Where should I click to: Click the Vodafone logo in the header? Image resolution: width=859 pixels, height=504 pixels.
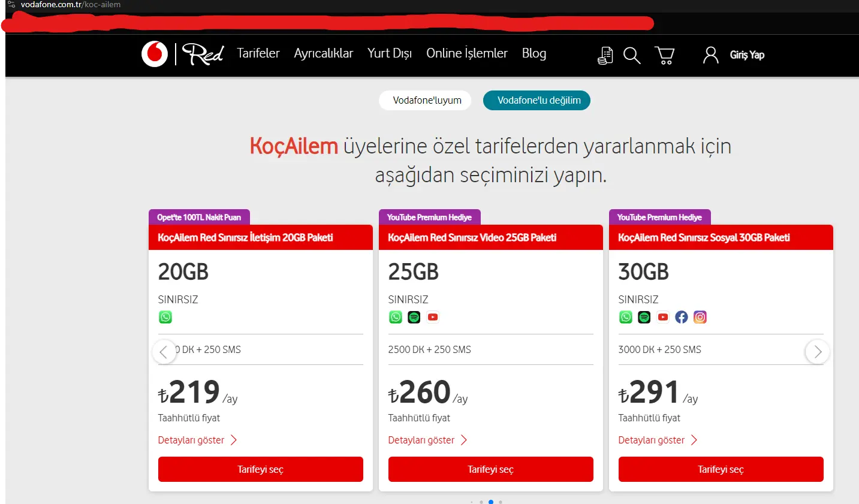[155, 54]
